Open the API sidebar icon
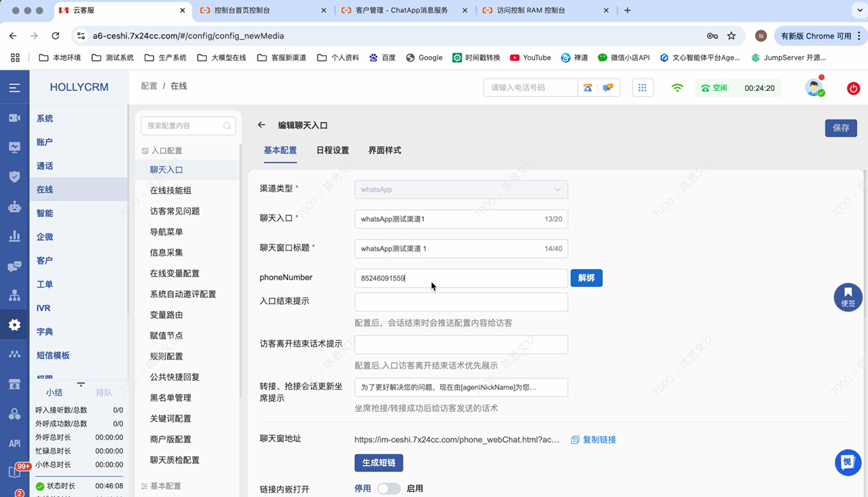 [x=14, y=443]
